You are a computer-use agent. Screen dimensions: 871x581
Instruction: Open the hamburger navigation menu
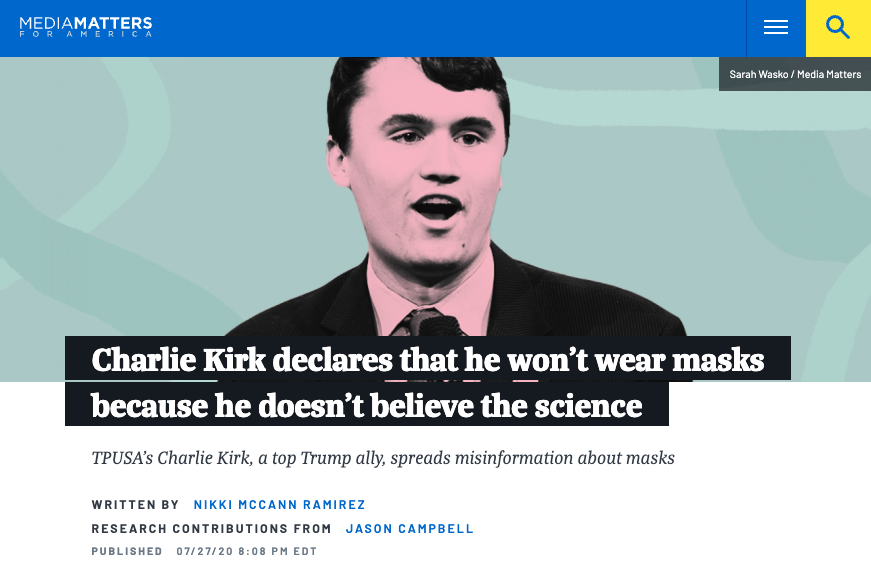point(776,28)
